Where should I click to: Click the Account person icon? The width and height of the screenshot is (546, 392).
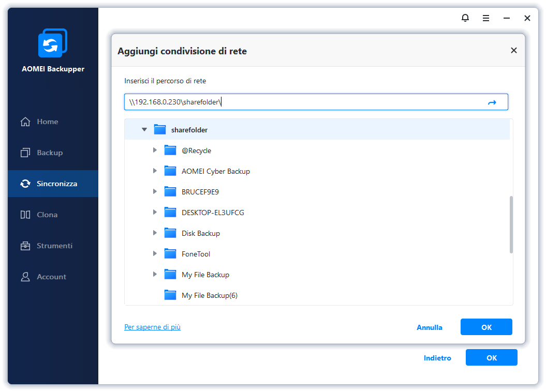click(25, 277)
